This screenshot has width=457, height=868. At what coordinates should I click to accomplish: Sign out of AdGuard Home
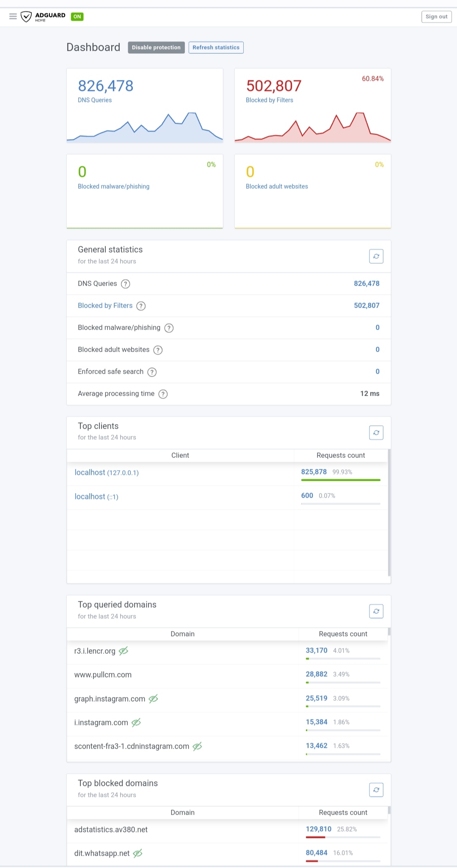tap(436, 17)
